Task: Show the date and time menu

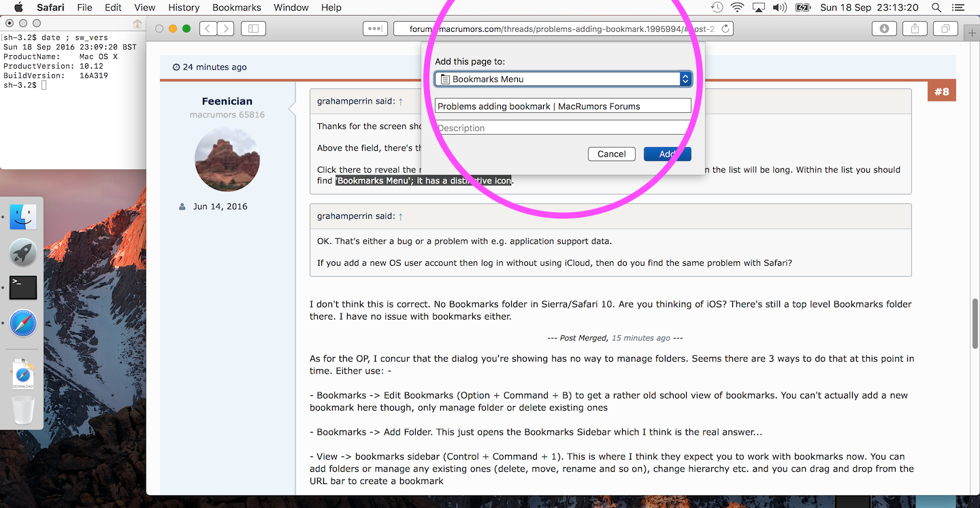Action: 869,7
